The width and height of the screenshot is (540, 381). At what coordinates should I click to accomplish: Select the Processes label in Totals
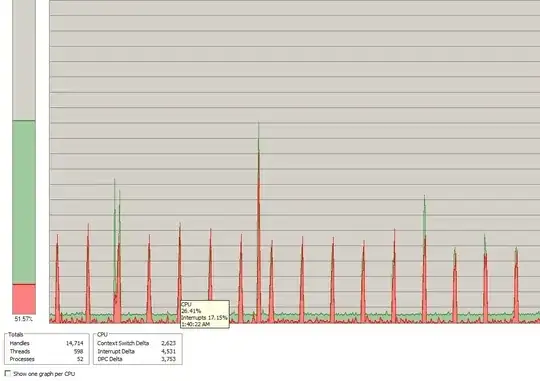[22, 359]
